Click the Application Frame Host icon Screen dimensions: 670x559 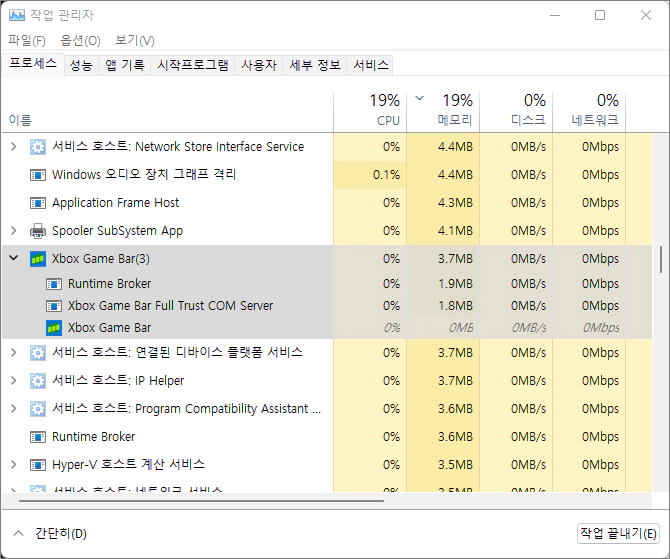[38, 203]
